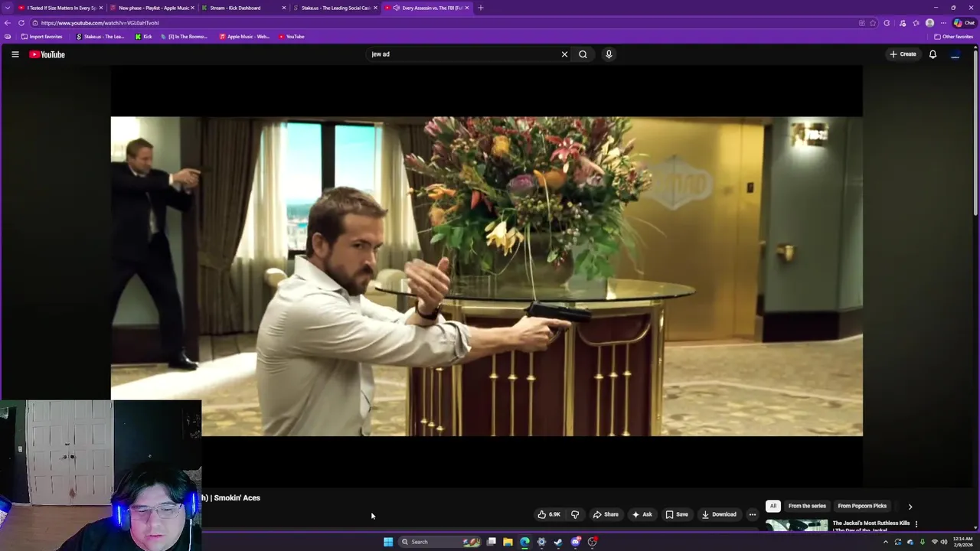Open the Apple Music Web bookmark
The image size is (980, 551).
click(x=245, y=37)
